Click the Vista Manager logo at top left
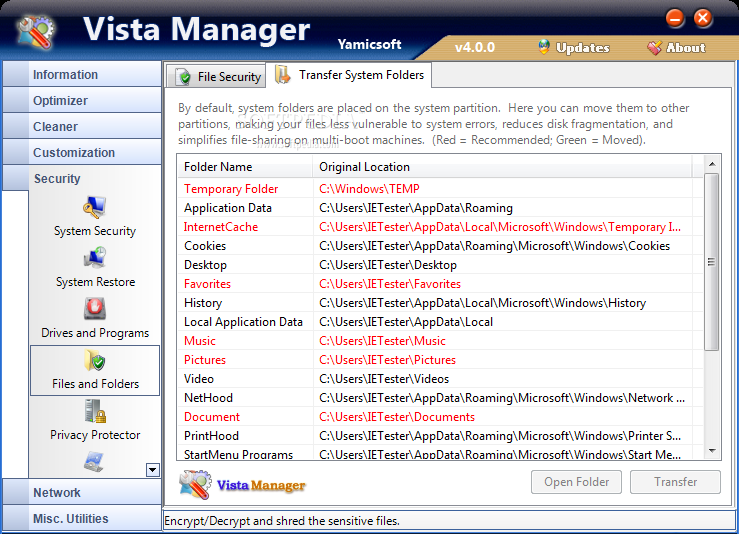Image resolution: width=739 pixels, height=534 pixels. [35, 32]
